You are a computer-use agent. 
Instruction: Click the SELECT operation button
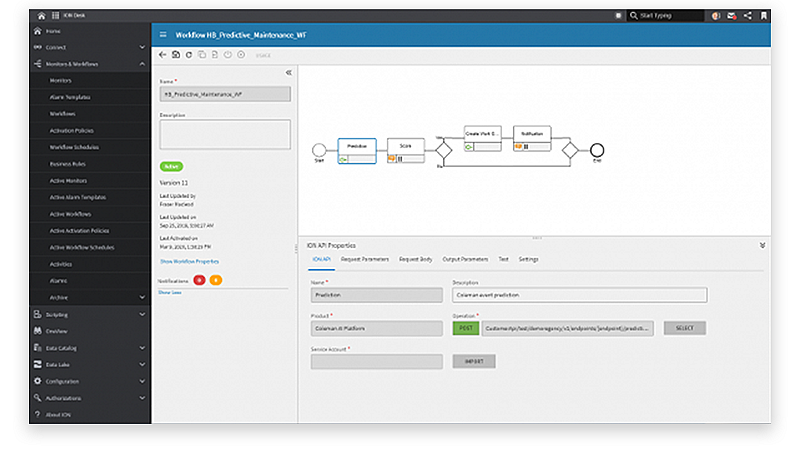685,328
